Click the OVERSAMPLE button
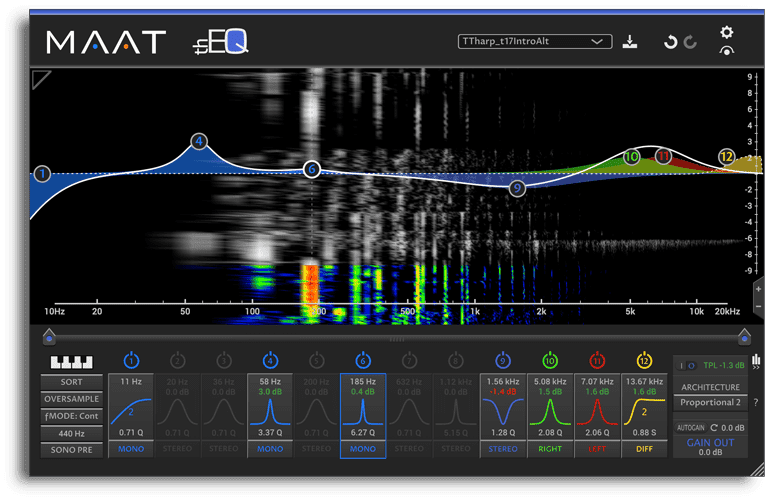This screenshot has height=500, width=768. click(x=72, y=399)
